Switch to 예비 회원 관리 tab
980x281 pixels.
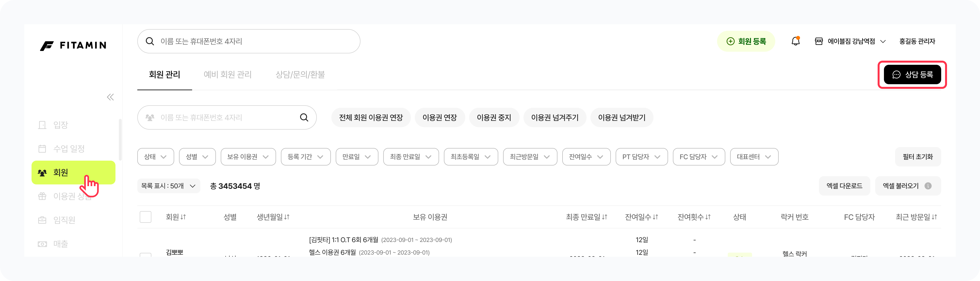pos(228,75)
